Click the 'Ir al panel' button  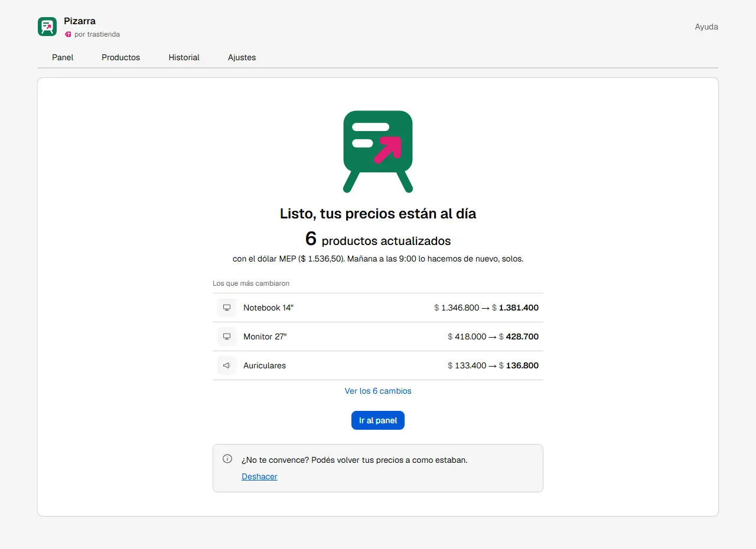(378, 420)
